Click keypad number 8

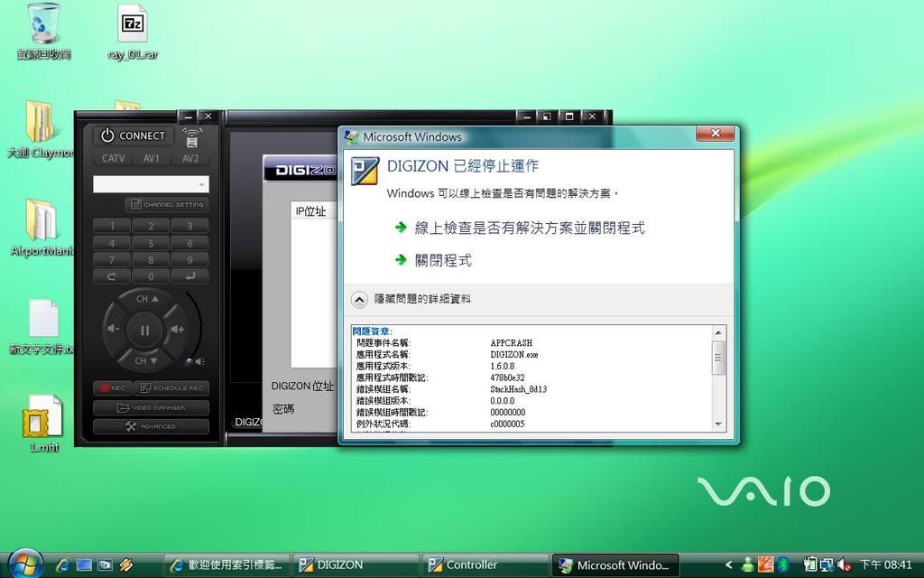[x=151, y=259]
